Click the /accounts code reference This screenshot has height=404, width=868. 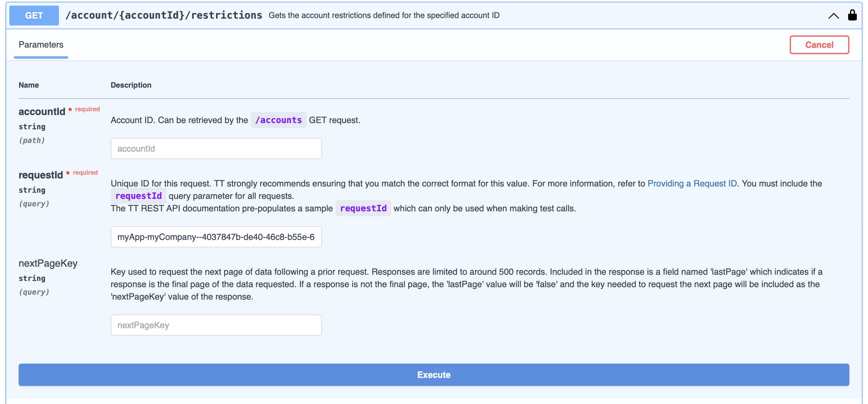coord(278,120)
